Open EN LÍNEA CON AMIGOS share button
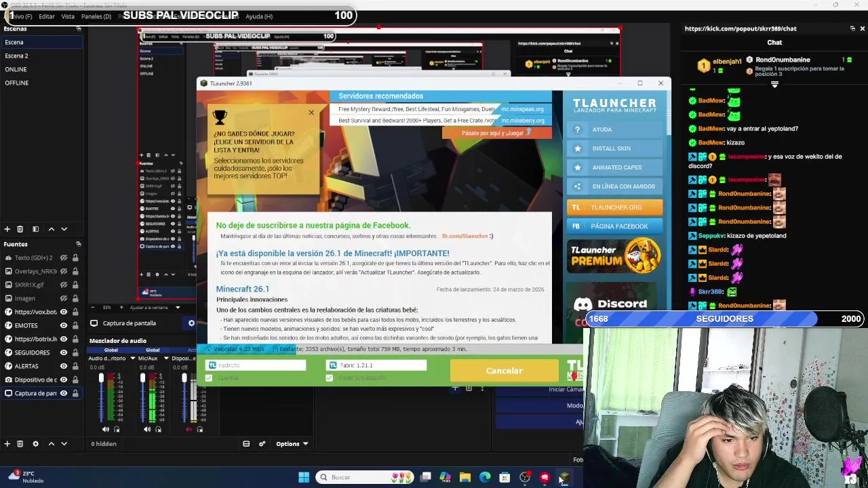The width and height of the screenshot is (868, 488). point(615,186)
